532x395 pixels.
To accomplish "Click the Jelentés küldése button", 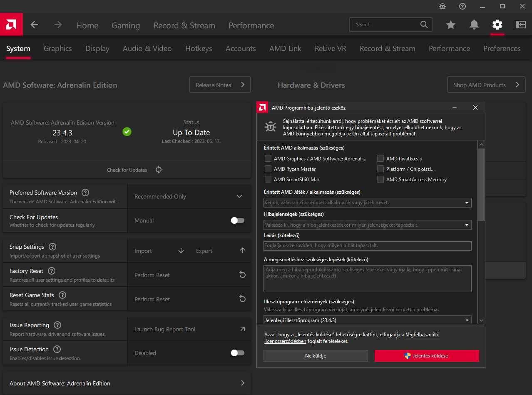I will click(x=427, y=356).
